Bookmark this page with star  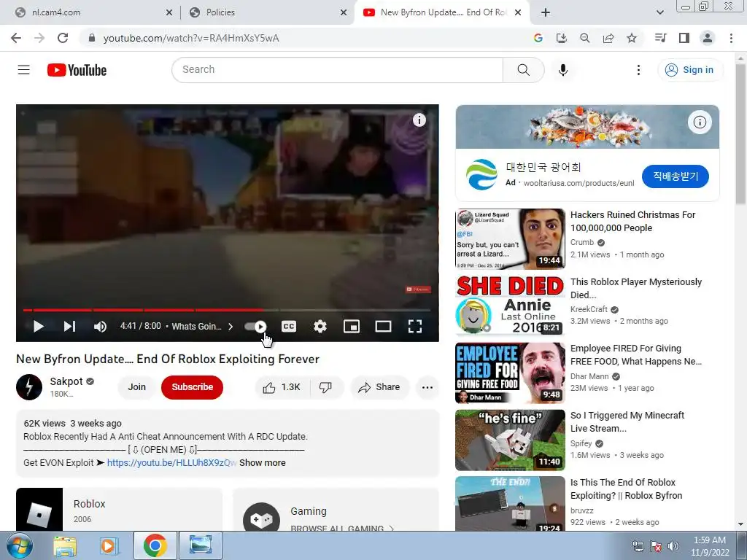[x=632, y=38]
